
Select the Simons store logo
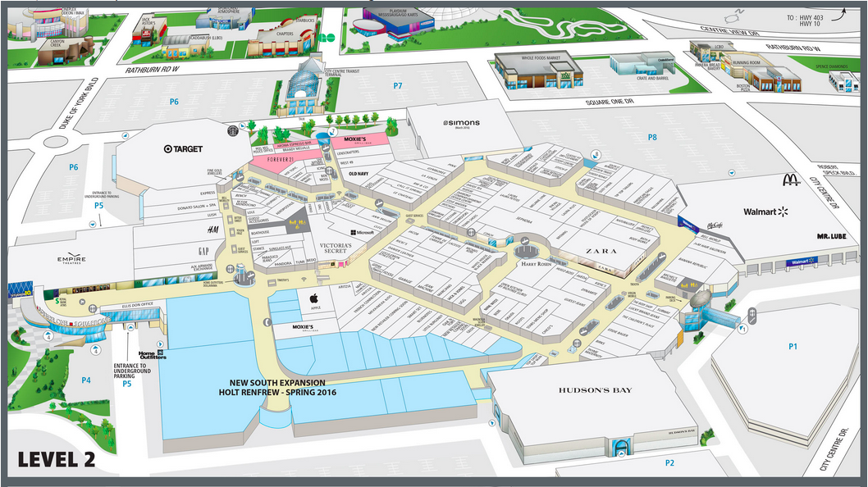tap(461, 123)
